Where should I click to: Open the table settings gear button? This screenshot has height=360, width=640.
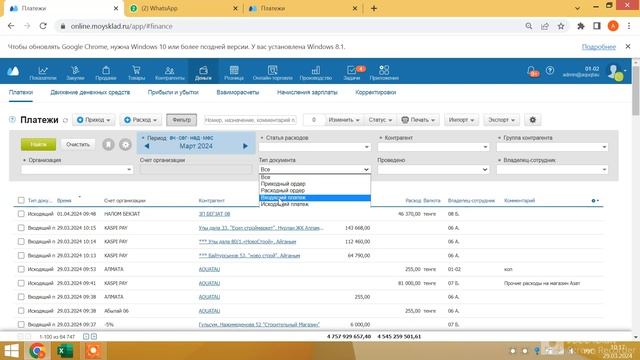pyautogui.click(x=533, y=120)
